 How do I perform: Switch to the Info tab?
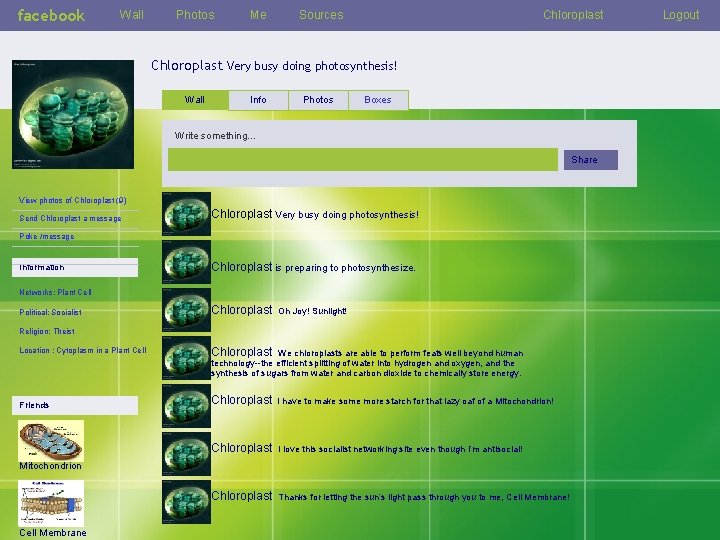(258, 100)
